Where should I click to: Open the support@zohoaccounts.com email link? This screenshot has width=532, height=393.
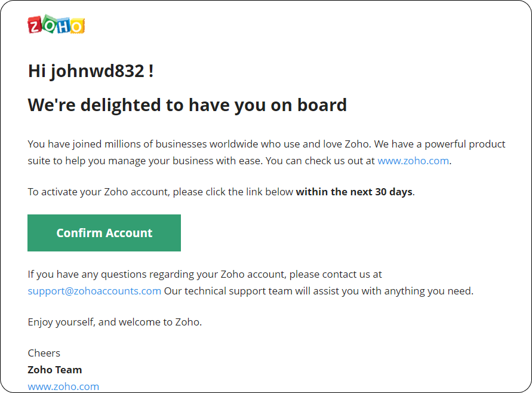pos(94,291)
